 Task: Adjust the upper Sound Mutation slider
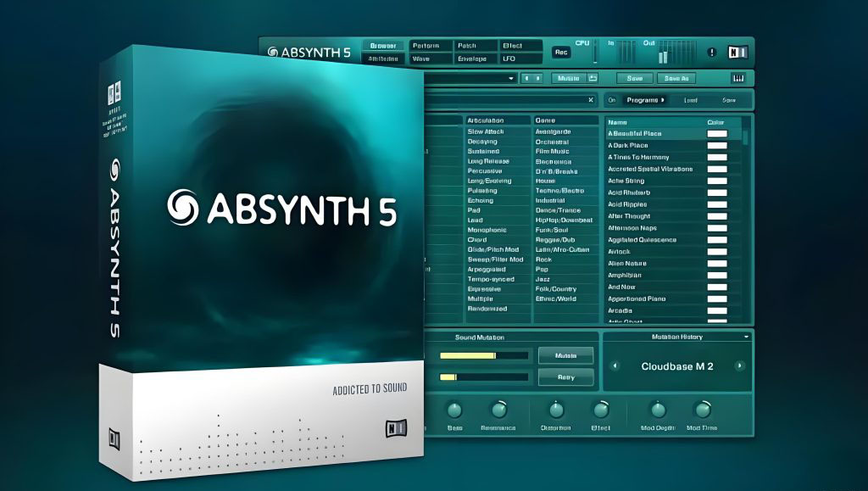(x=484, y=355)
